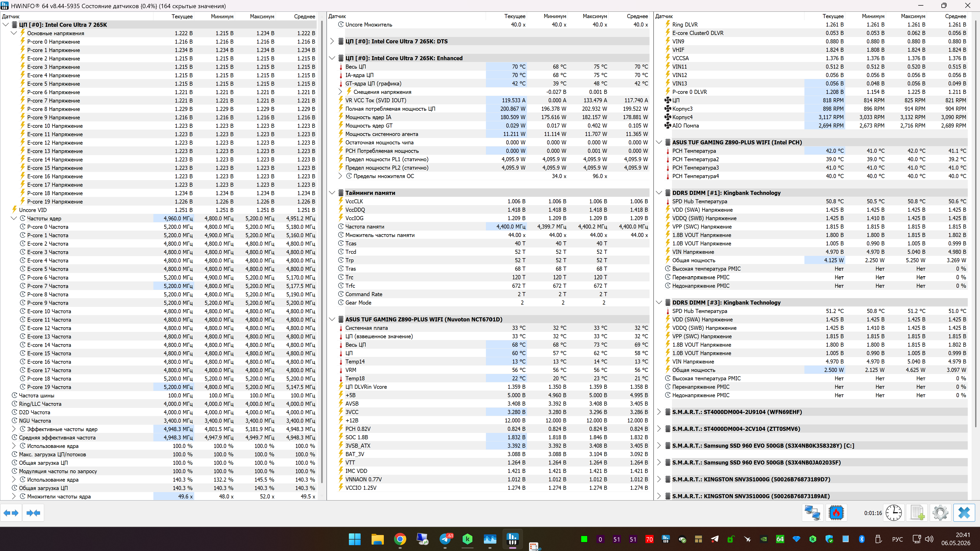
Task: Close sensors with the blue X button
Action: click(964, 513)
